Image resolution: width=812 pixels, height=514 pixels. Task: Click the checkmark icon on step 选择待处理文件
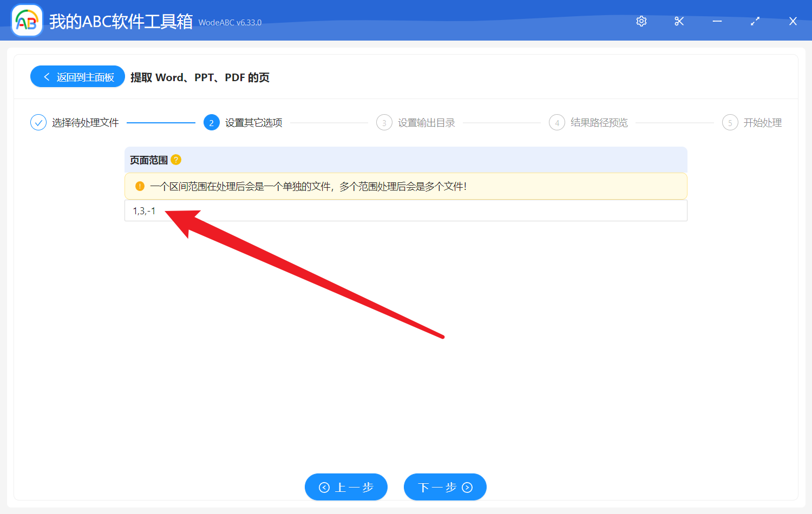coord(38,122)
